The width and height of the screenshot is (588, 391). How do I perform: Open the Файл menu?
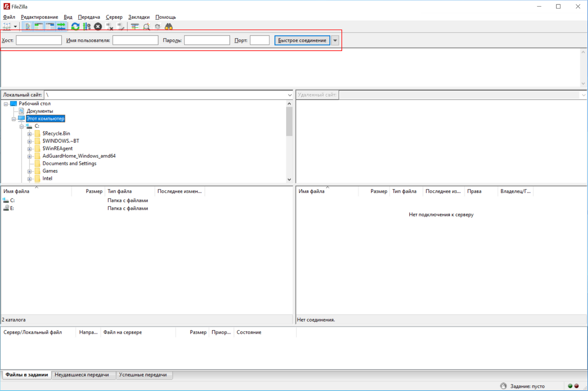point(9,17)
